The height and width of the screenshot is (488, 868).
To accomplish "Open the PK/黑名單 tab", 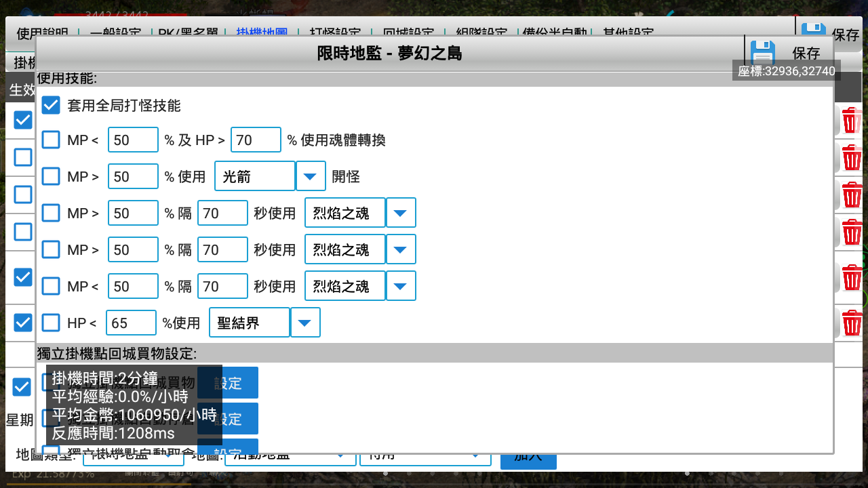I will (188, 32).
